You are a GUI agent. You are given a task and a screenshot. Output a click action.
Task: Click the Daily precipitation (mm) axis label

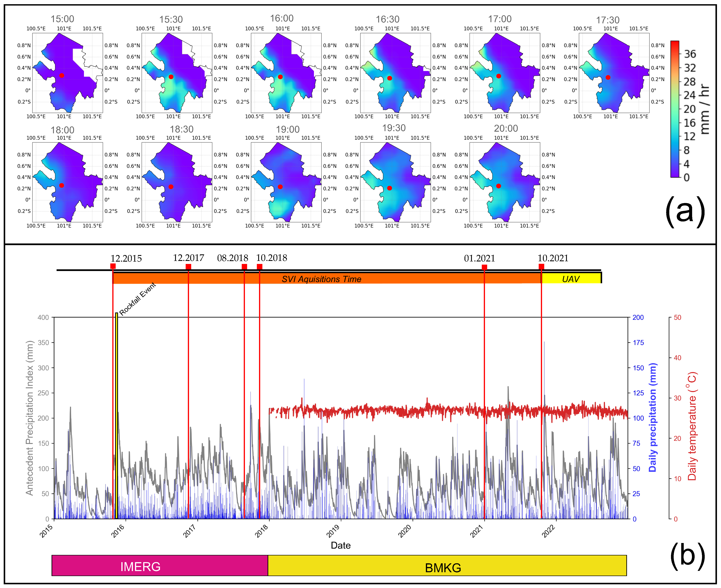[652, 417]
